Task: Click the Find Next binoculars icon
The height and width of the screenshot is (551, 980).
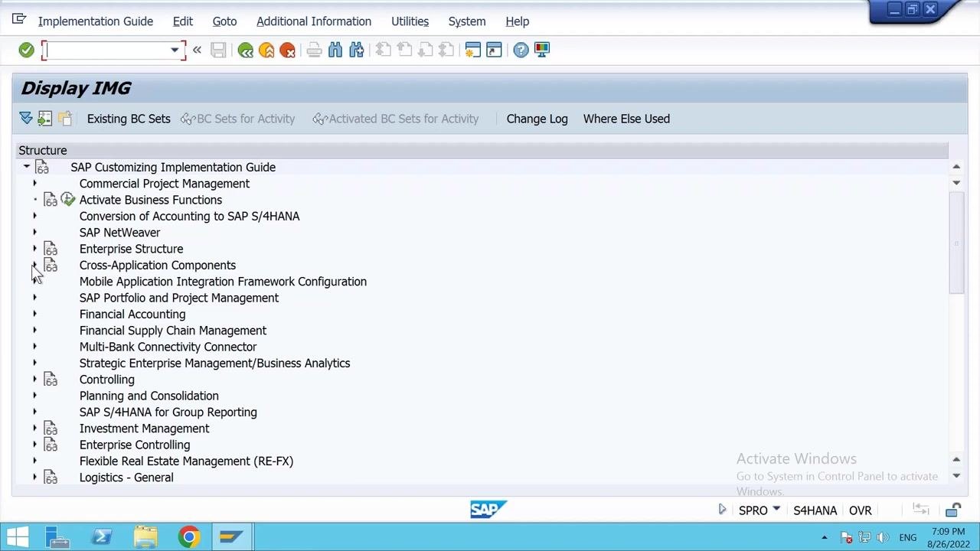Action: [356, 50]
